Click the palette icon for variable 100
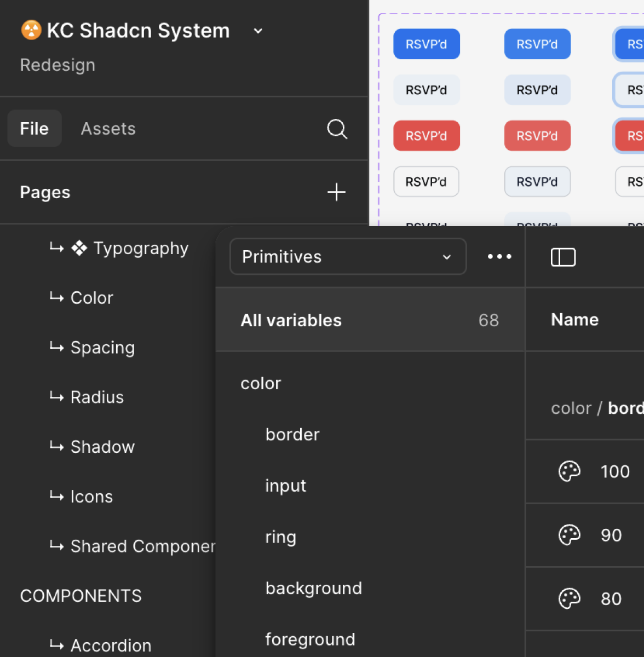 (x=569, y=471)
